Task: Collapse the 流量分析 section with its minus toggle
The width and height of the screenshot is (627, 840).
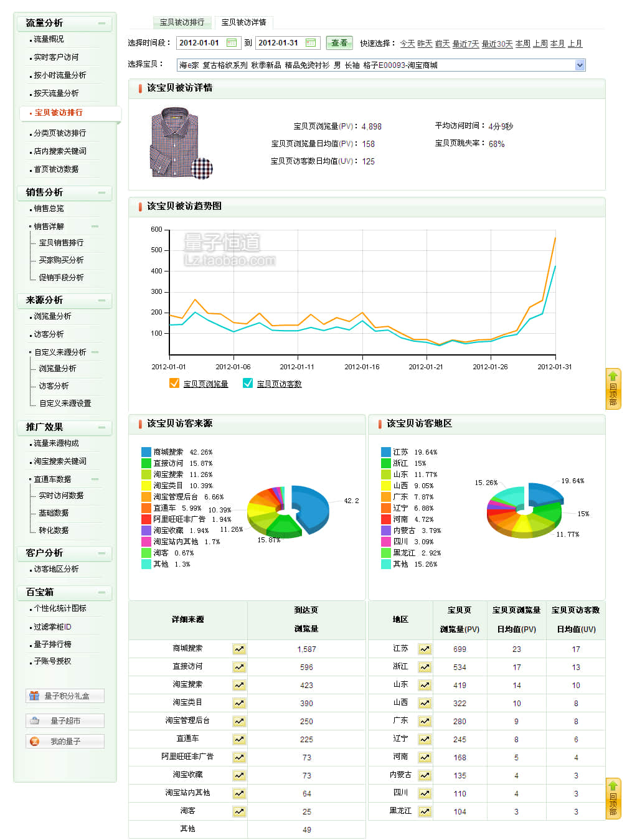Action: click(x=103, y=22)
